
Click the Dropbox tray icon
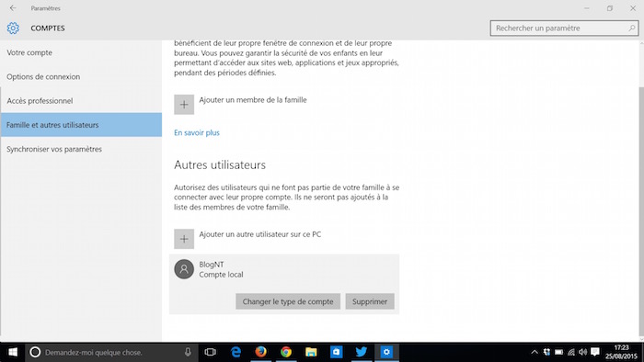546,352
